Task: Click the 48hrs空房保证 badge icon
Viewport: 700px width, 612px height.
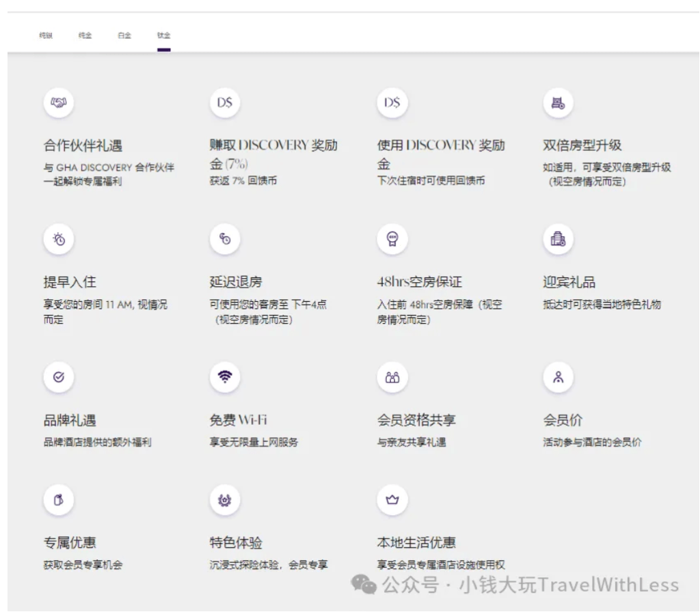Action: pos(392,239)
